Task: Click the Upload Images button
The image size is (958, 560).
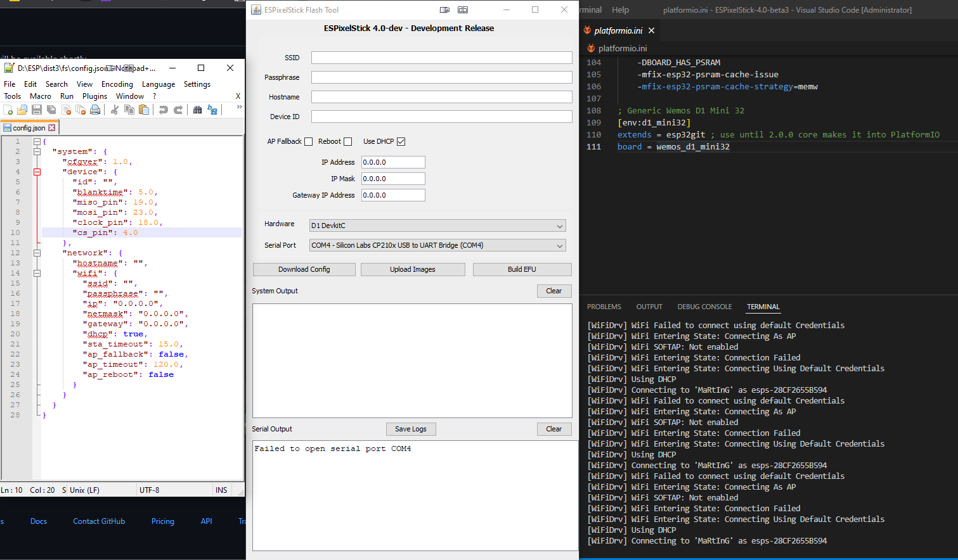Action: tap(413, 269)
